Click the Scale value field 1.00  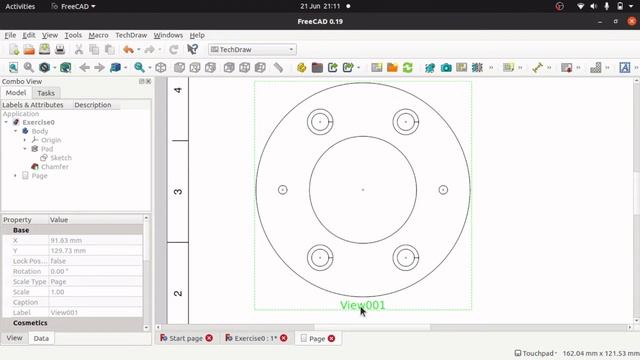96,292
